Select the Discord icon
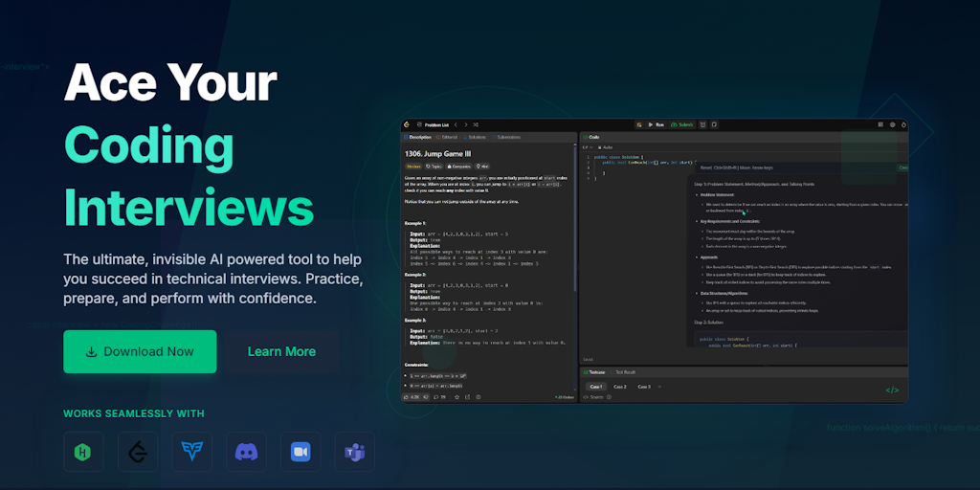 [246, 452]
